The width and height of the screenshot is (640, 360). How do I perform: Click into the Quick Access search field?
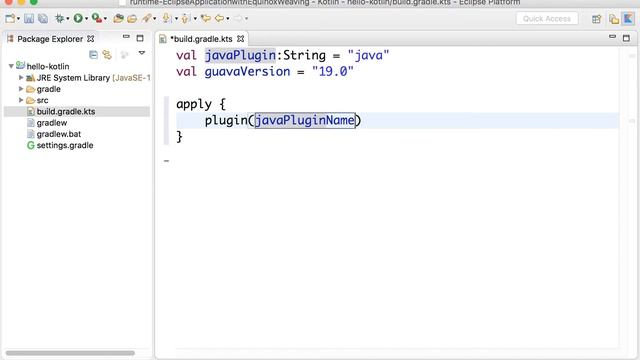click(547, 18)
